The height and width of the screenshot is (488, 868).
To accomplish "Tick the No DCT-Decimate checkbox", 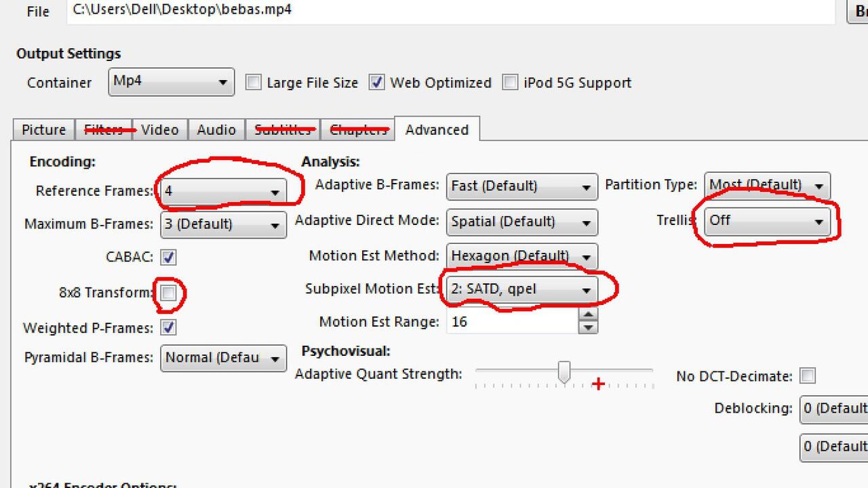I will 808,375.
